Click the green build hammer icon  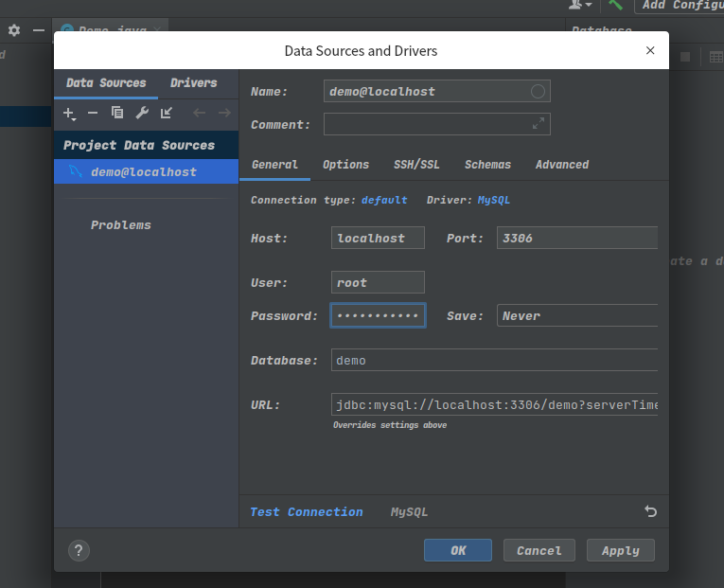(x=615, y=5)
